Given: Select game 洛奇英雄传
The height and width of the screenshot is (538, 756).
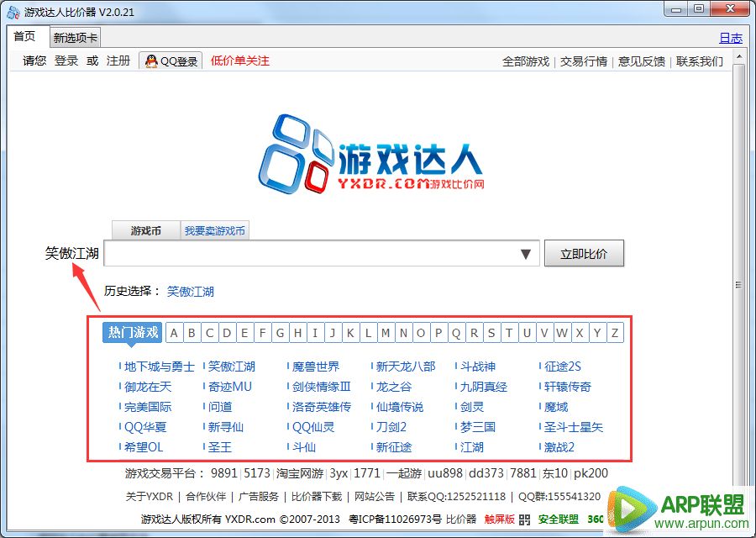Looking at the screenshot, I should pos(322,407).
